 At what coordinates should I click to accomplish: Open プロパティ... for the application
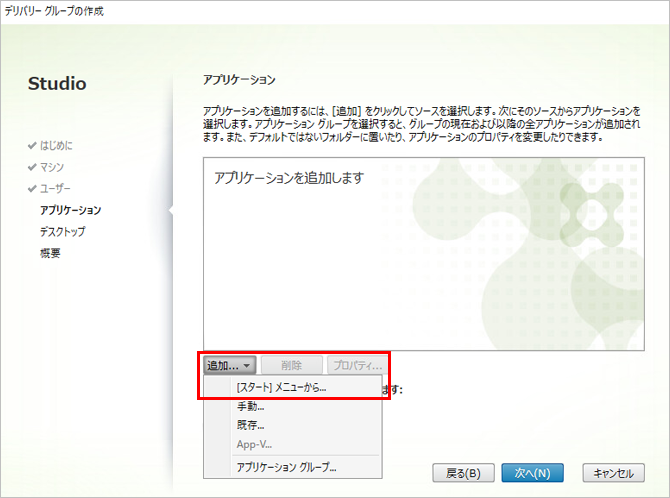tap(355, 366)
